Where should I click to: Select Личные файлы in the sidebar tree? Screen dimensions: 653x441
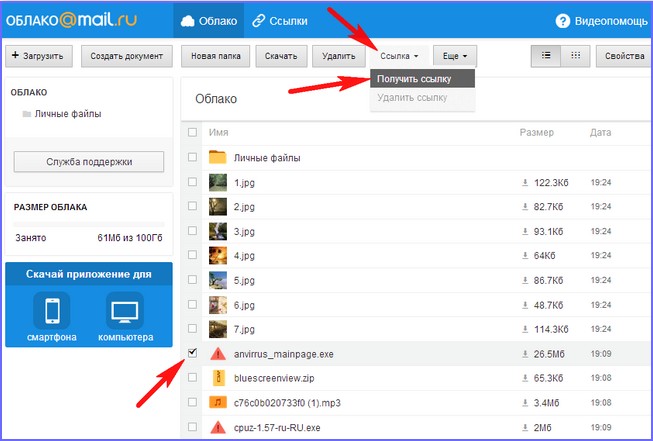pyautogui.click(x=62, y=114)
